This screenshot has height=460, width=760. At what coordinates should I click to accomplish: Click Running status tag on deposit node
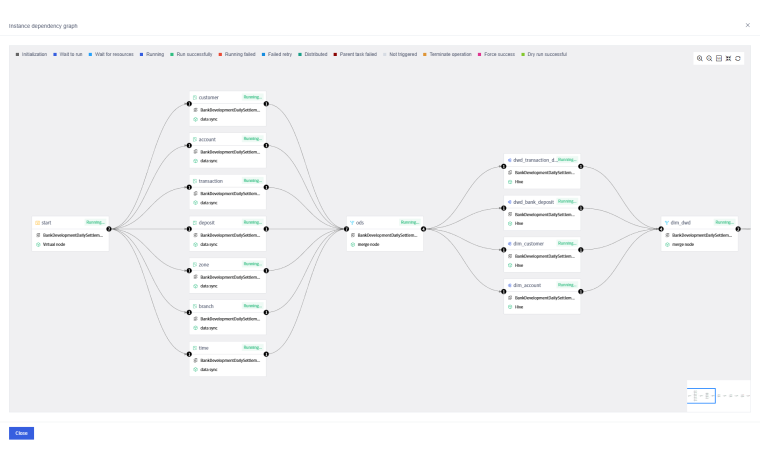pyautogui.click(x=252, y=222)
